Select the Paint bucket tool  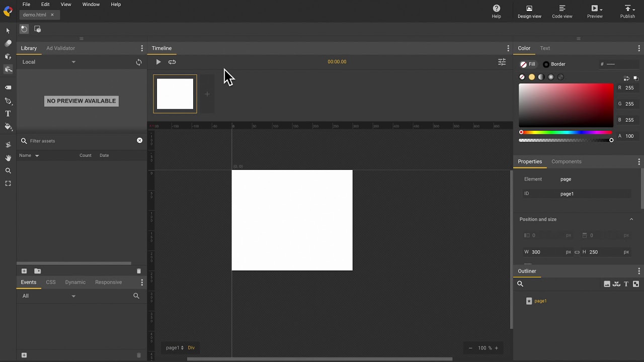click(x=8, y=127)
